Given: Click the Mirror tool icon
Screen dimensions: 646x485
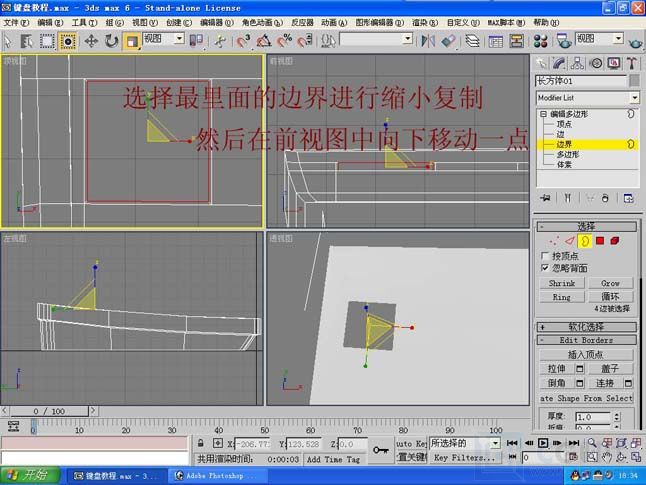Looking at the screenshot, I should click(x=428, y=41).
